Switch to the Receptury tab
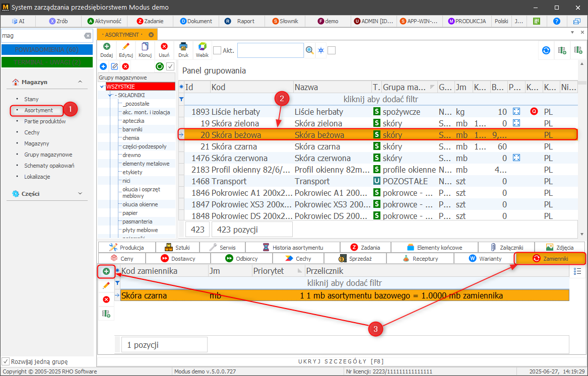 click(420, 258)
